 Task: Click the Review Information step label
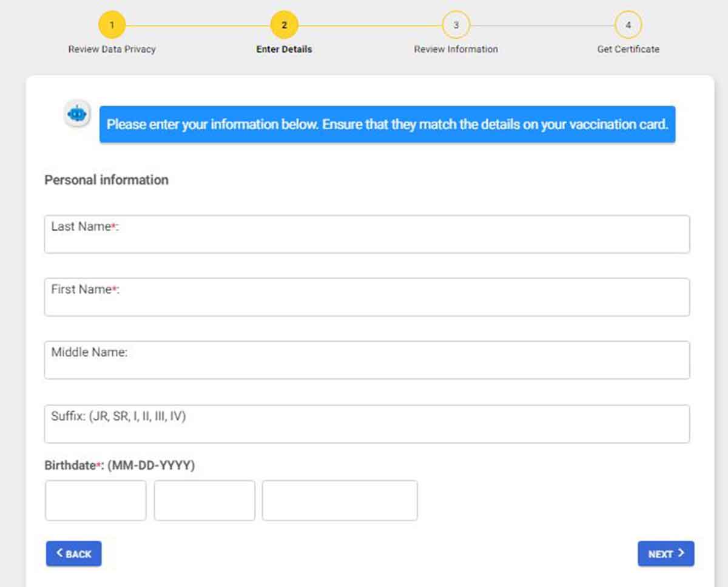(x=456, y=49)
